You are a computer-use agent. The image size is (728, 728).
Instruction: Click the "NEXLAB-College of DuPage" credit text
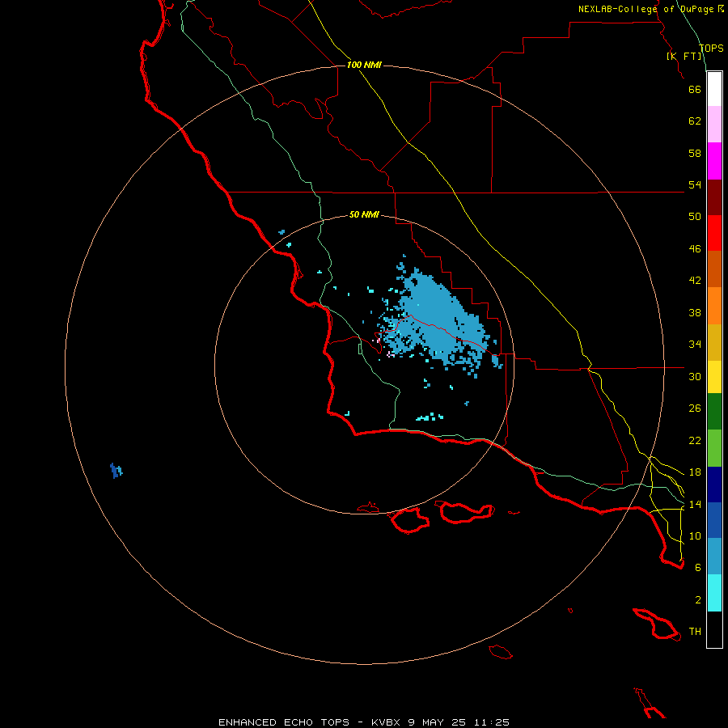coord(645,9)
